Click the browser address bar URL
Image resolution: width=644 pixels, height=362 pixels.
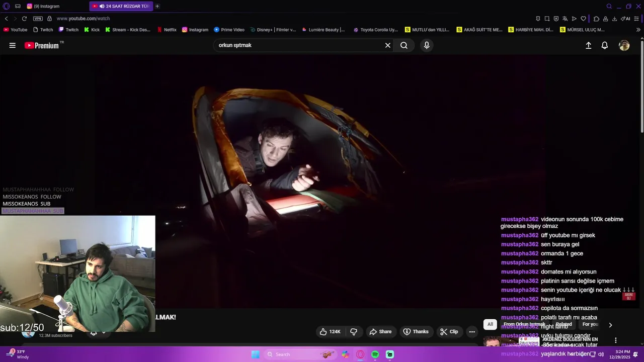click(83, 19)
